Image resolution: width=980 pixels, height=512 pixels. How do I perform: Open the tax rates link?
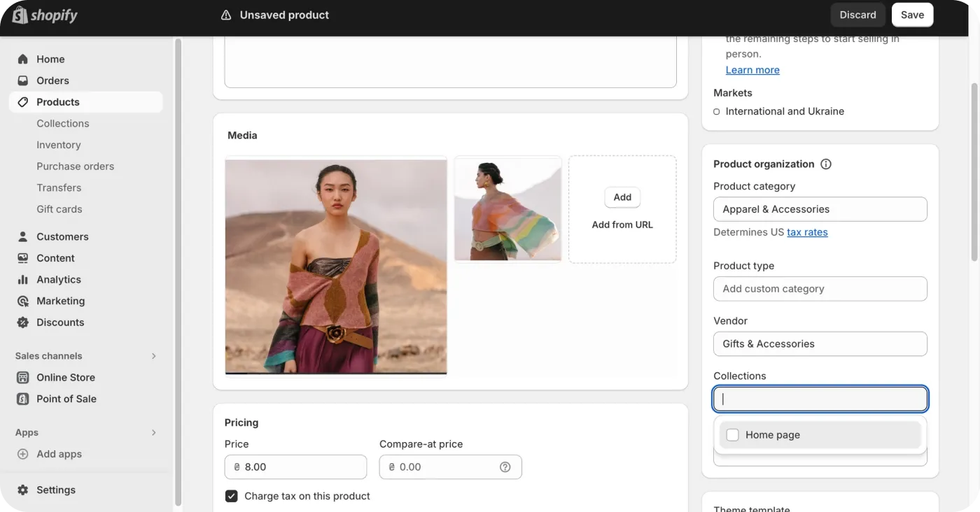point(807,232)
